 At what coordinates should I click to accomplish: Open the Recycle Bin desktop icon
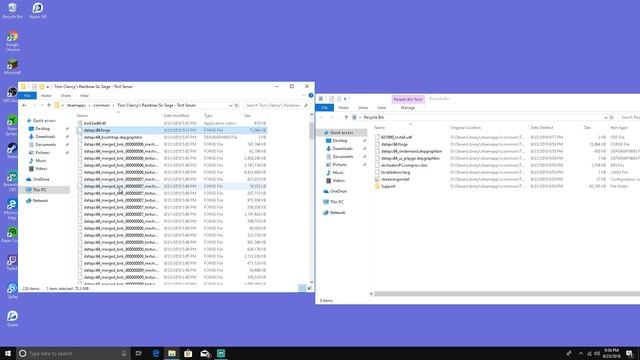click(12, 11)
